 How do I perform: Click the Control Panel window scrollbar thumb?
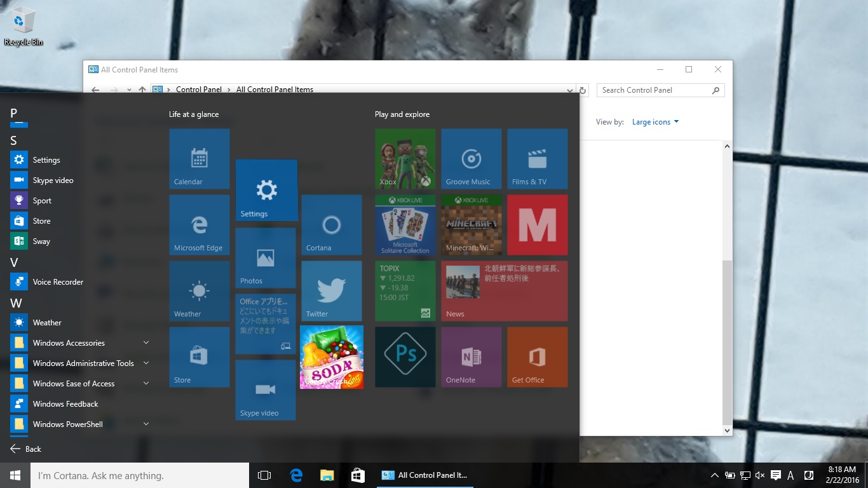pyautogui.click(x=728, y=342)
